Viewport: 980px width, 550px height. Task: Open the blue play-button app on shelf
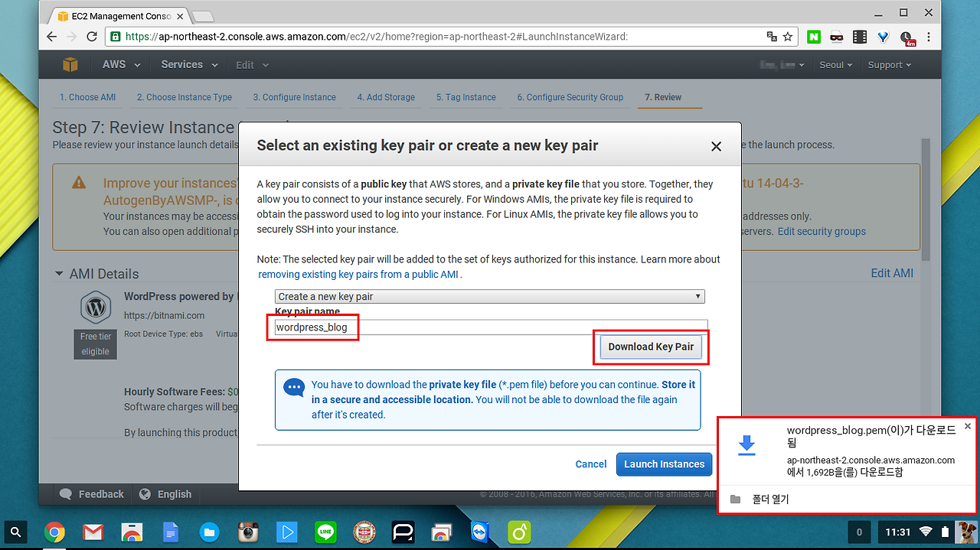286,532
